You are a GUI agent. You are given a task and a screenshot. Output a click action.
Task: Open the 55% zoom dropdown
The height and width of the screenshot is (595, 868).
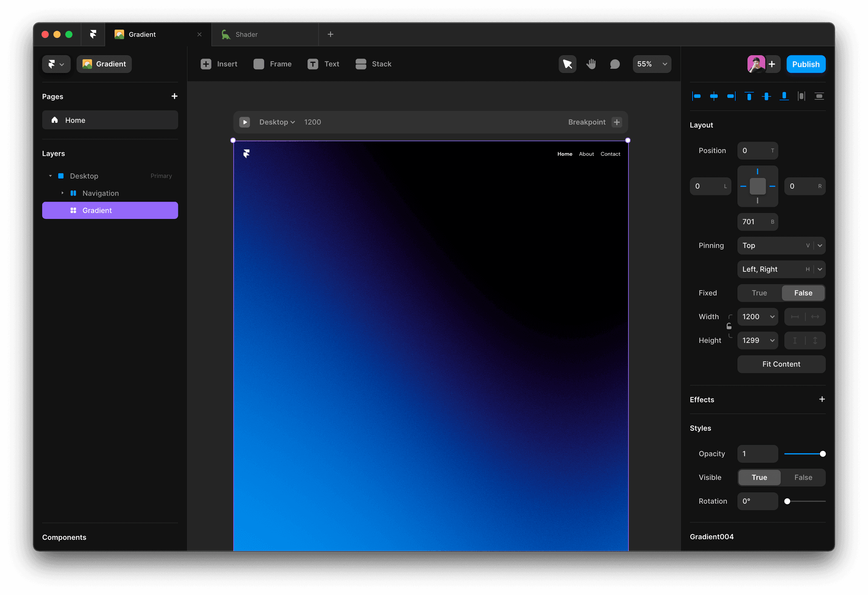click(x=652, y=64)
